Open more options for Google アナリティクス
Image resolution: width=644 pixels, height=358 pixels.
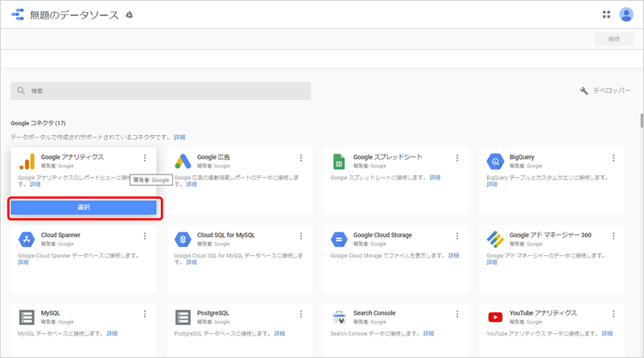[145, 158]
